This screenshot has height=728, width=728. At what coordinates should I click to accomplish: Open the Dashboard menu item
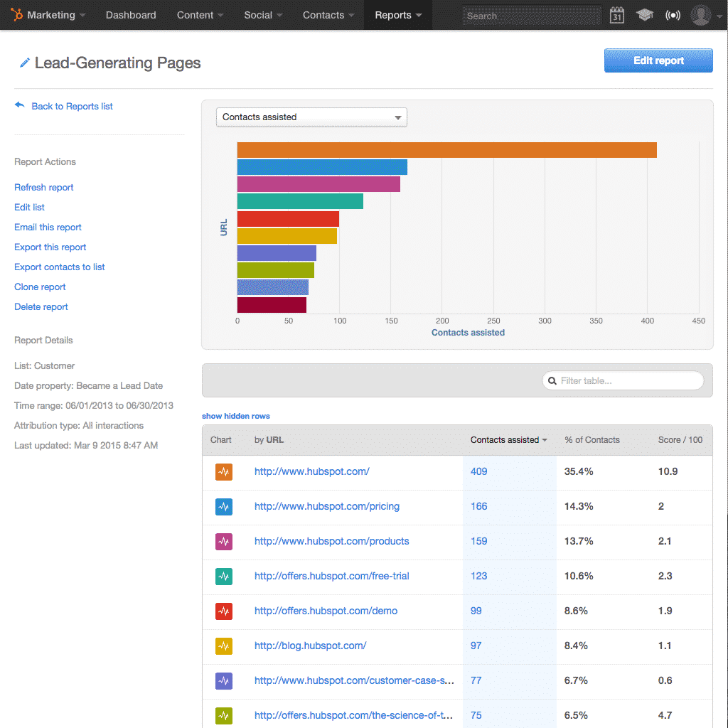click(131, 15)
